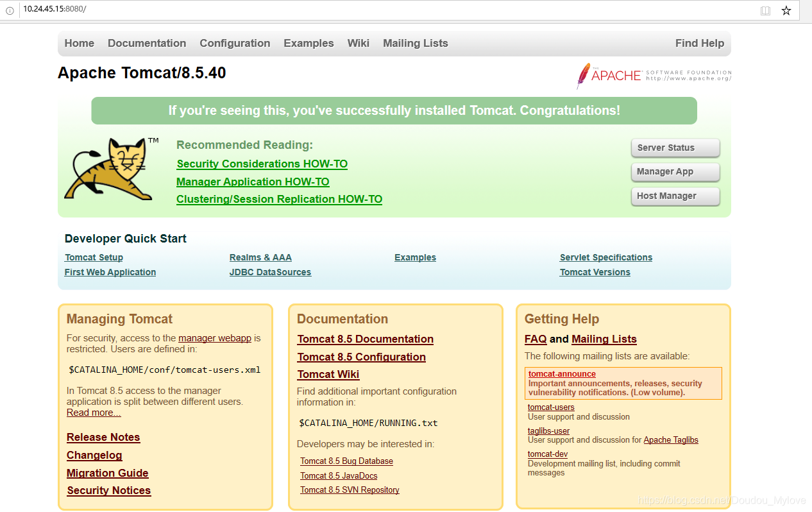Click Find Help in the navigation bar
The height and width of the screenshot is (512, 812).
coord(699,43)
